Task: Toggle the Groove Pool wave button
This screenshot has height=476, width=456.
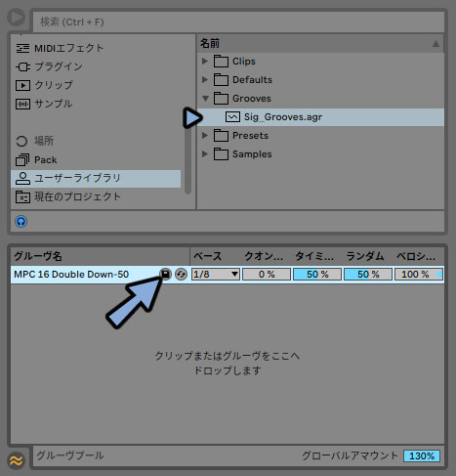Action: 16,460
